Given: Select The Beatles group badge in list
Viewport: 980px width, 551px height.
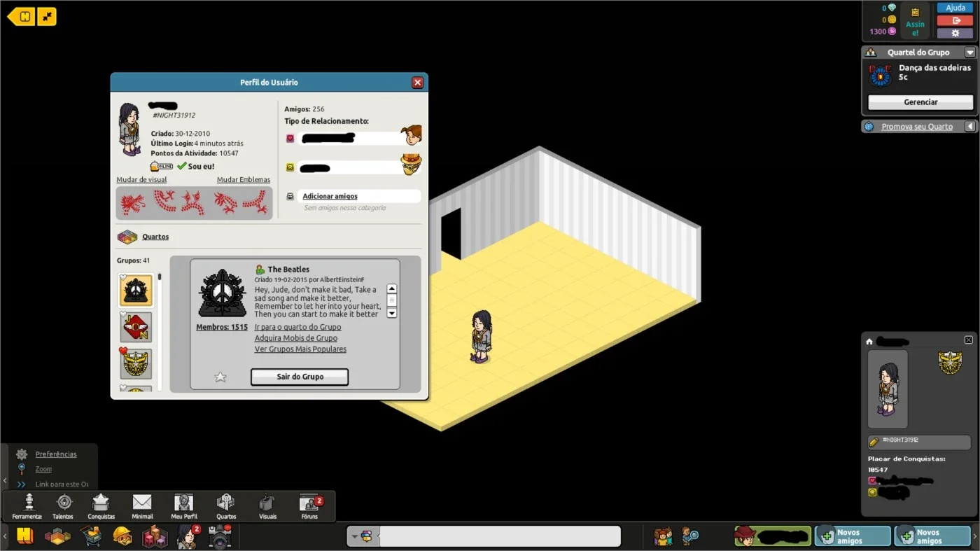Looking at the screenshot, I should [x=136, y=290].
